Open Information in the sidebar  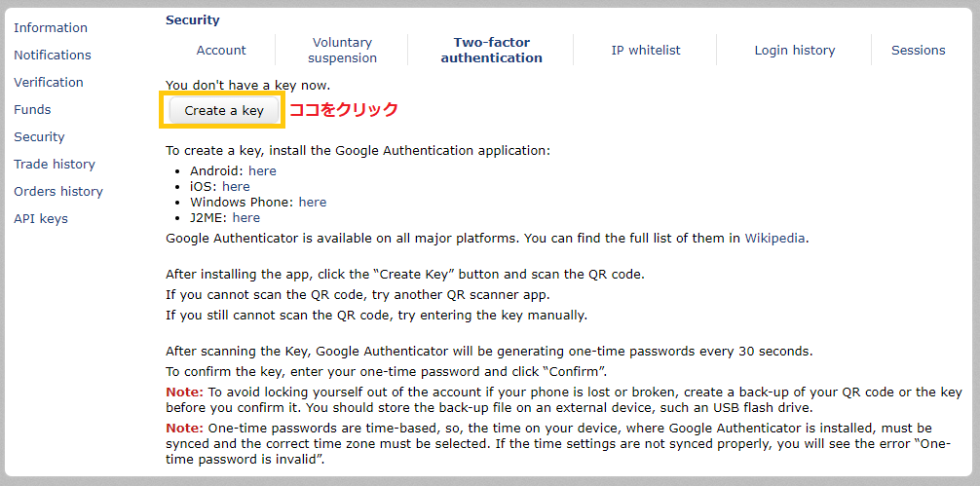click(x=51, y=27)
